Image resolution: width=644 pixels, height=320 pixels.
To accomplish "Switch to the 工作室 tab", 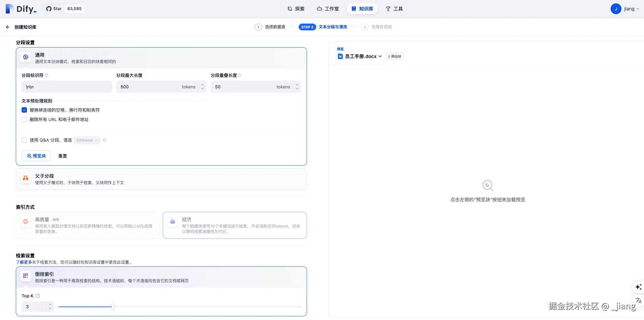I will (328, 9).
